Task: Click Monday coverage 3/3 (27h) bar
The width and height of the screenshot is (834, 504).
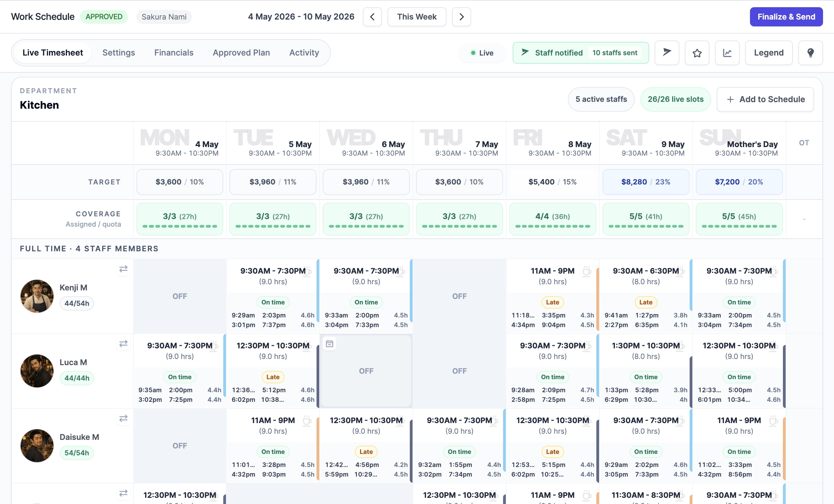Action: pos(180,219)
